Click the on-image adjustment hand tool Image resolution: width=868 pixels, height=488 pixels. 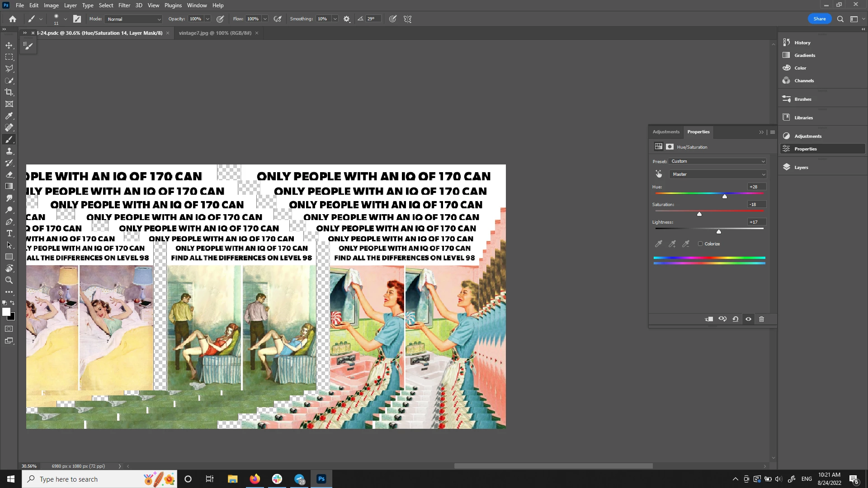pyautogui.click(x=659, y=174)
